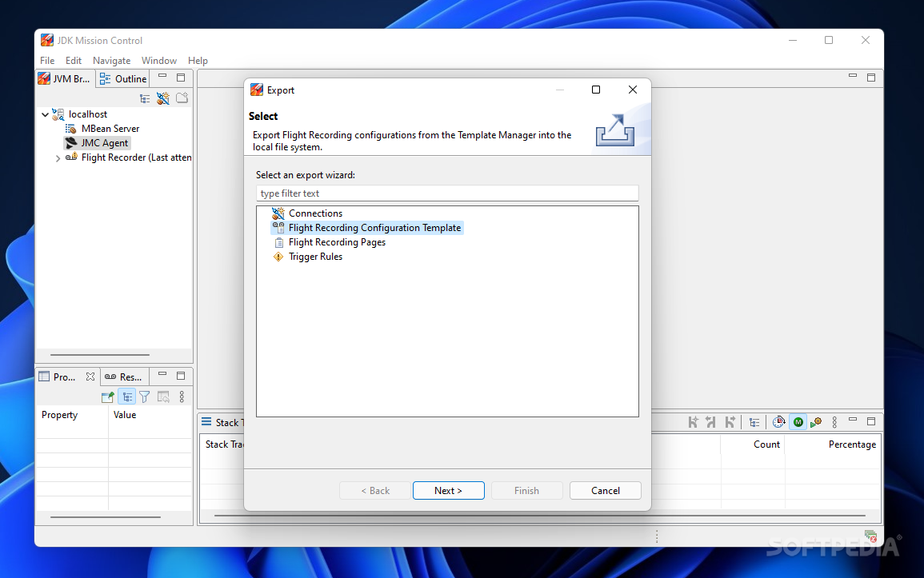Click the Flight Recording Pages icon
Screen dimensions: 924x578
pos(279,242)
